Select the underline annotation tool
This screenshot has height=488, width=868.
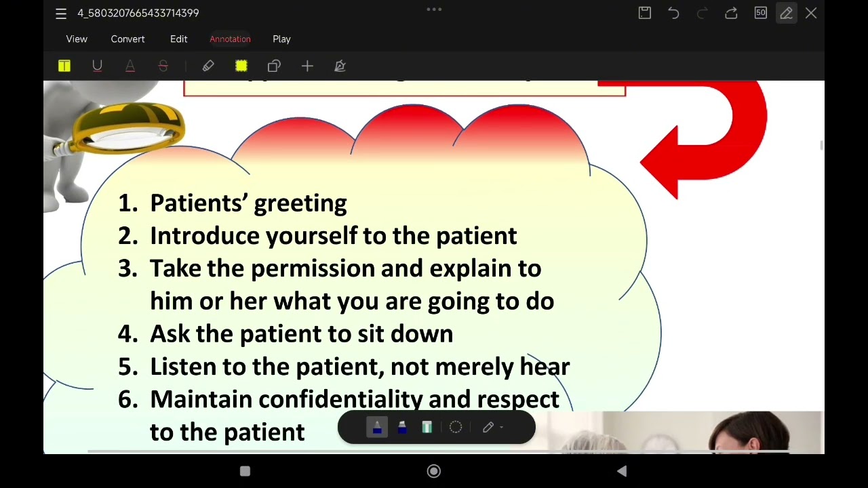coord(97,66)
